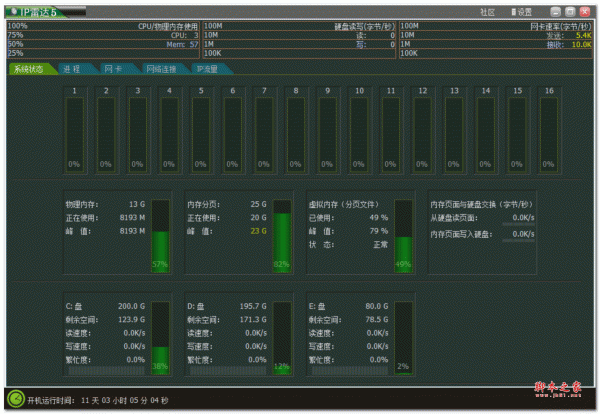Select CPU core 16 usage bar
This screenshot has height=414, width=600.
point(549,134)
